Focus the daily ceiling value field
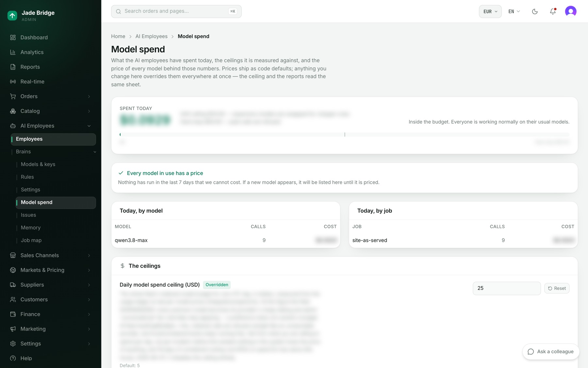588x368 pixels. pos(507,288)
